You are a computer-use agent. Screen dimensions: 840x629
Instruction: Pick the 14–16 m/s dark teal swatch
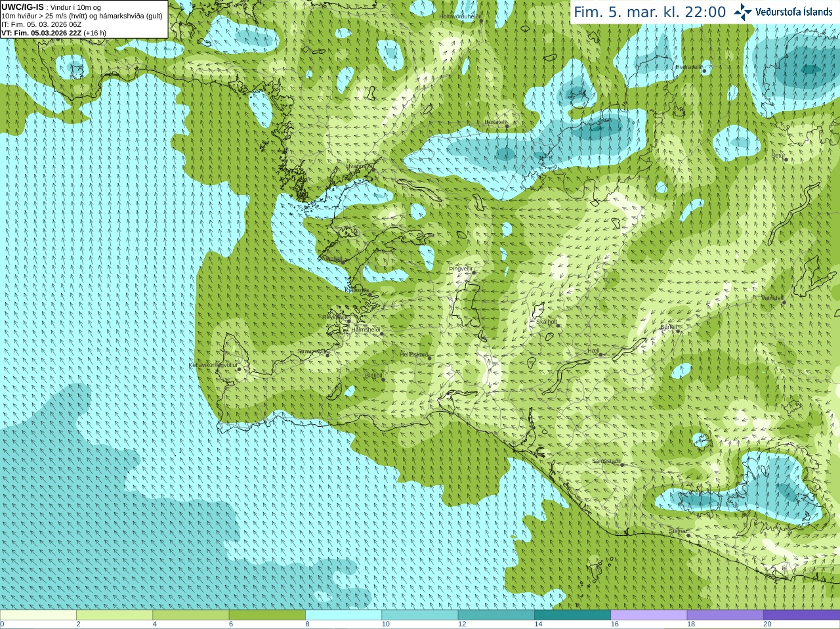pyautogui.click(x=572, y=615)
